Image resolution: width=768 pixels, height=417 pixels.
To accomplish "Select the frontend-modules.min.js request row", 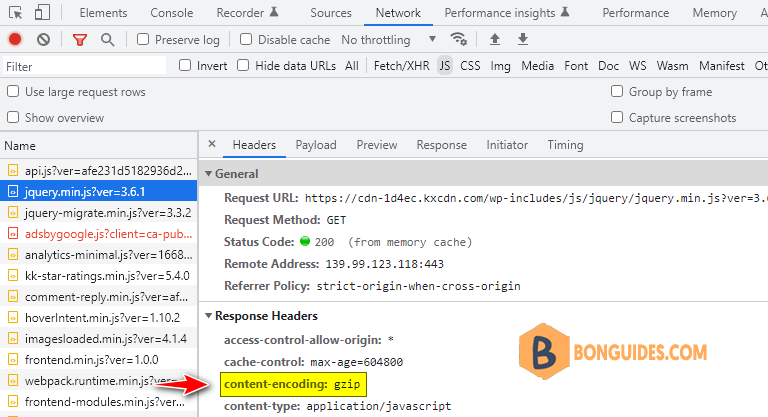I will click(98, 402).
